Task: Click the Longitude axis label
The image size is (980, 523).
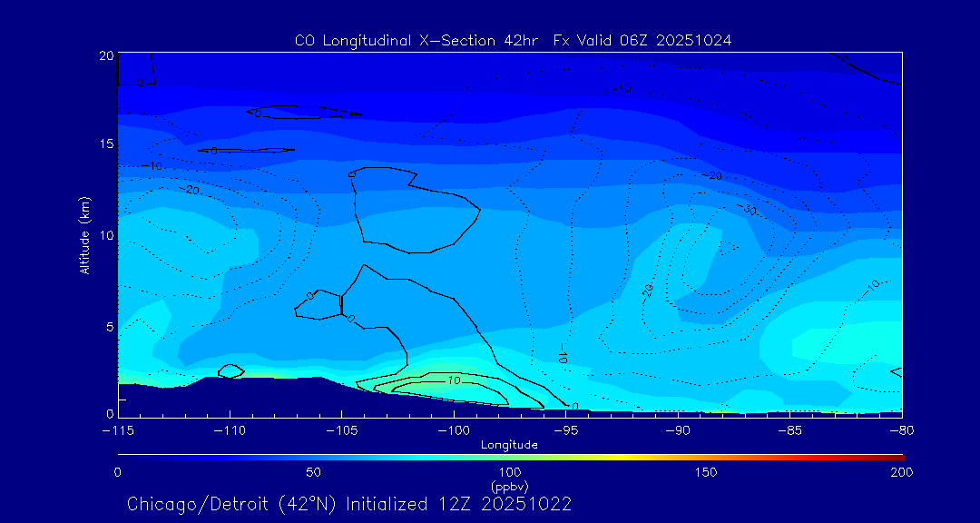Action: pyautogui.click(x=509, y=445)
